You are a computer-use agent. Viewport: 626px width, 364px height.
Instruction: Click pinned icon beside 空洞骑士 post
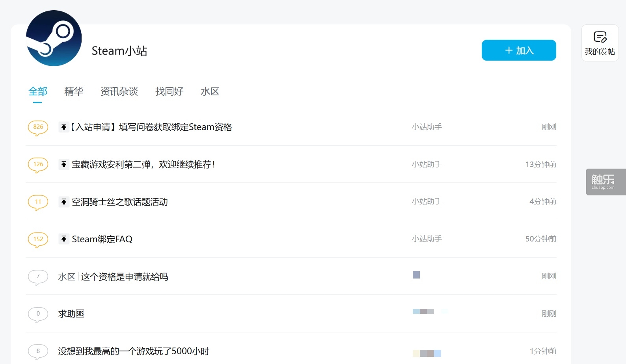(64, 202)
